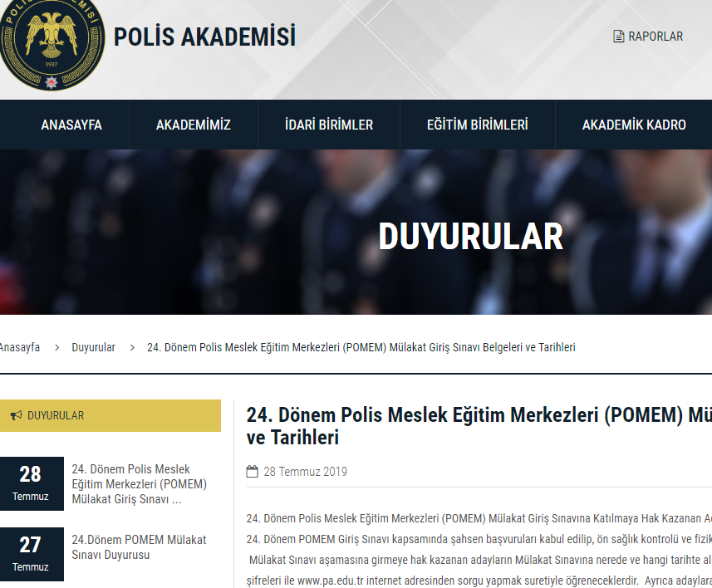Click the POLİS AKADEMİSİ site title

204,37
